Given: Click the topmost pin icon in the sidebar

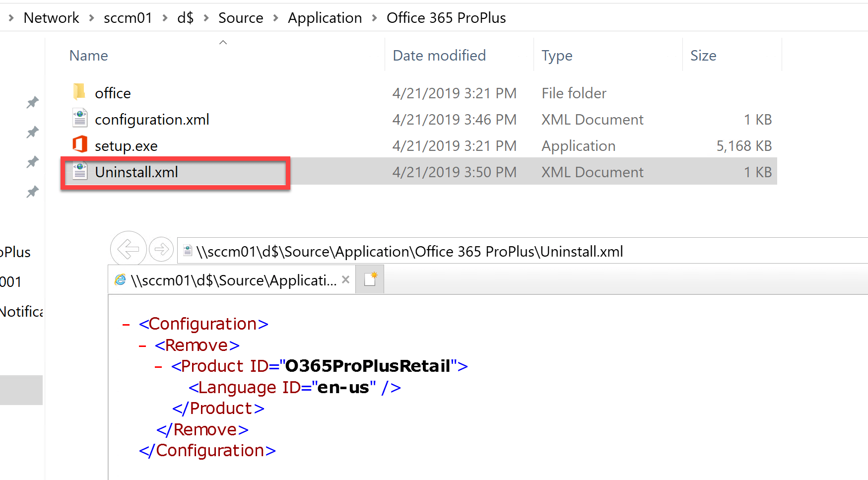Looking at the screenshot, I should click(32, 102).
